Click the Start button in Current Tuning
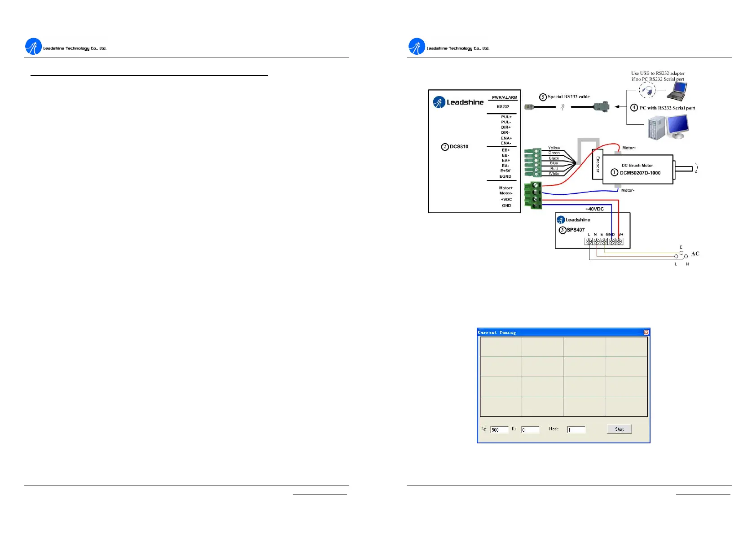This screenshot has width=756, height=534. coord(619,429)
